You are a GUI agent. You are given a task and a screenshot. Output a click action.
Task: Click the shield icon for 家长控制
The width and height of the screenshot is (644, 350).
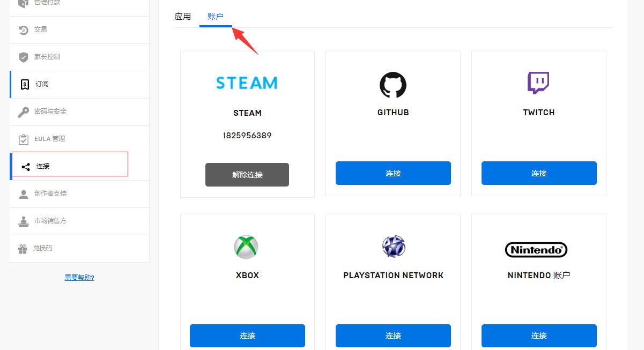[24, 57]
